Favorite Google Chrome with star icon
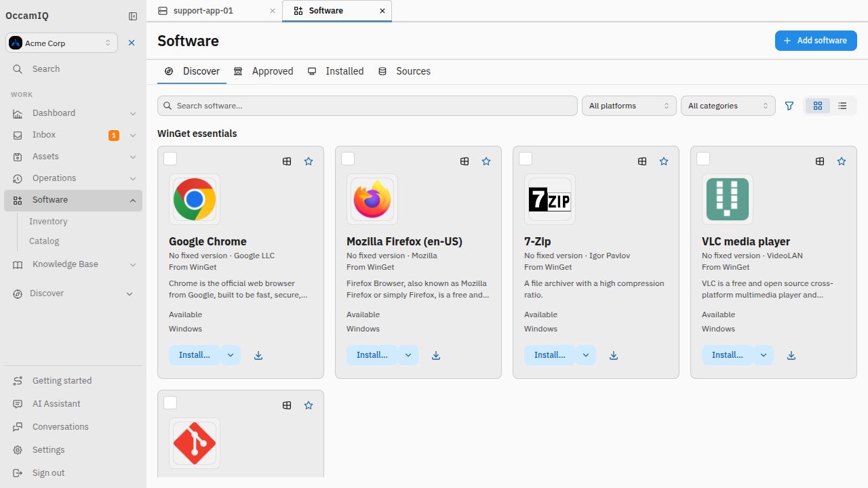The image size is (868, 488). (309, 161)
